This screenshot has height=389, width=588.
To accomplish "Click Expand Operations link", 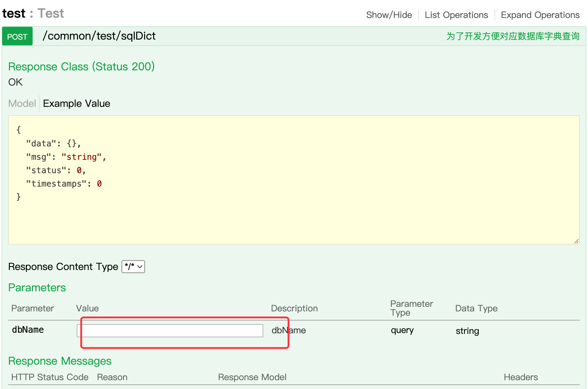I will (540, 15).
